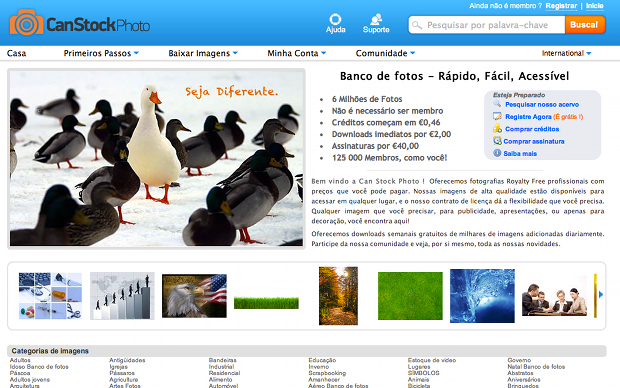Click the Registrar link at top
Screen dimensions: 620x388
click(x=561, y=6)
